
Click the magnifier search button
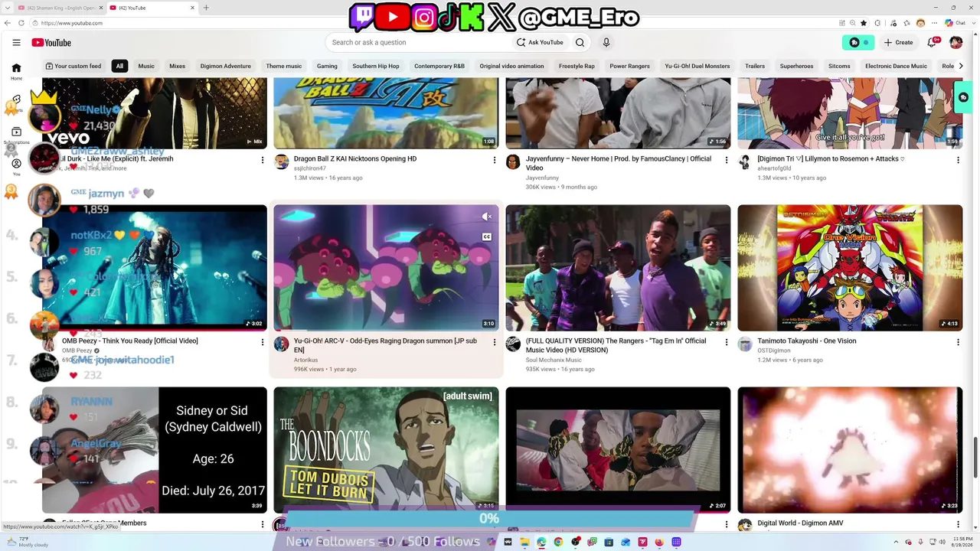click(x=580, y=43)
